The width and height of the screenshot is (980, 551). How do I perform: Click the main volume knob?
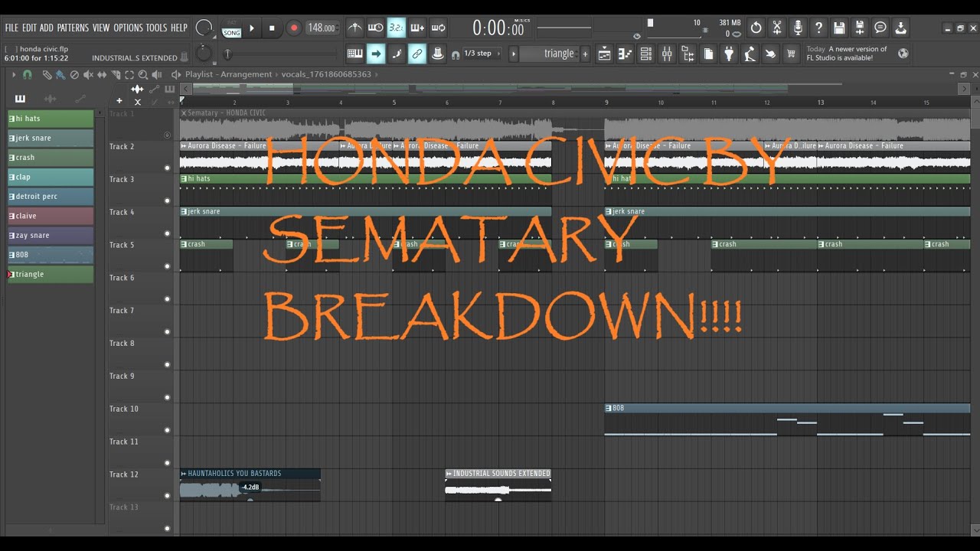(204, 28)
